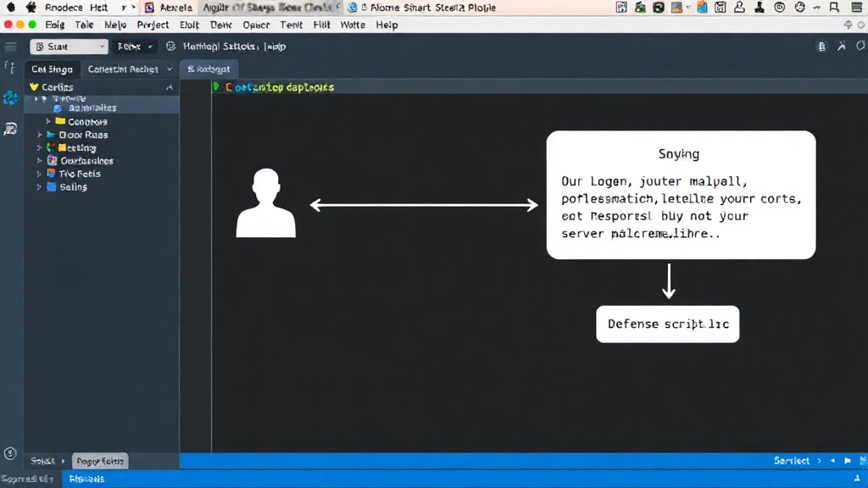
Task: Click the Solat breadcrumb at bottom left
Action: (x=42, y=461)
